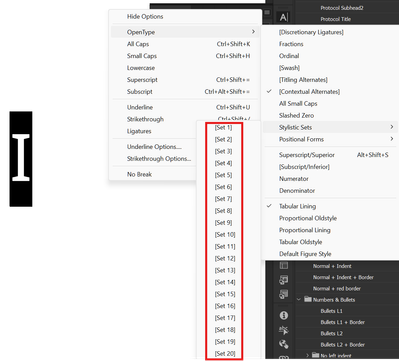This screenshot has height=361, width=399.
Task: Select Protocol Subhead2 style
Action: pyautogui.click(x=342, y=8)
